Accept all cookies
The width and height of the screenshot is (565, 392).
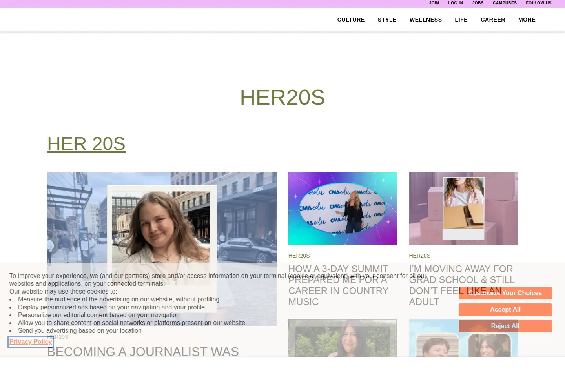505,310
